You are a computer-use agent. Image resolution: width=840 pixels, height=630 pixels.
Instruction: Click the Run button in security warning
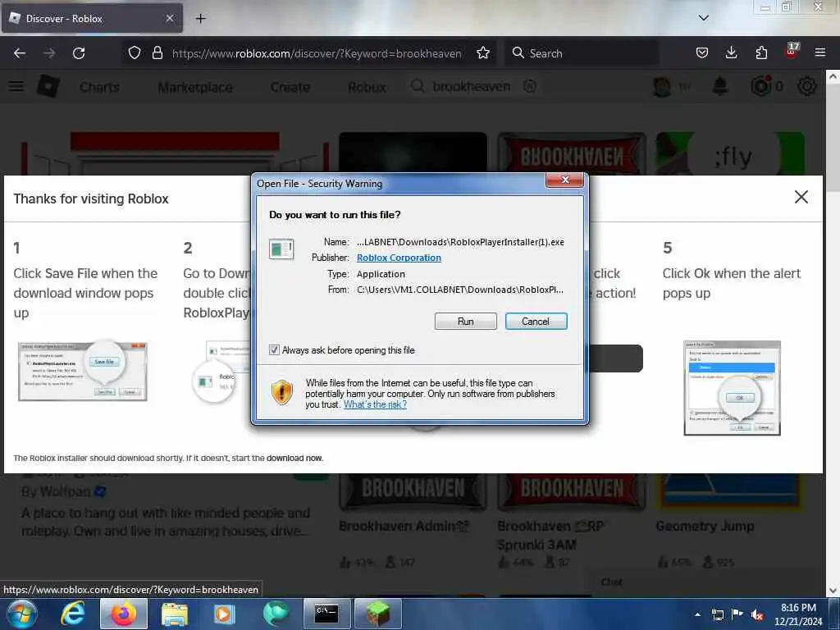(x=466, y=322)
